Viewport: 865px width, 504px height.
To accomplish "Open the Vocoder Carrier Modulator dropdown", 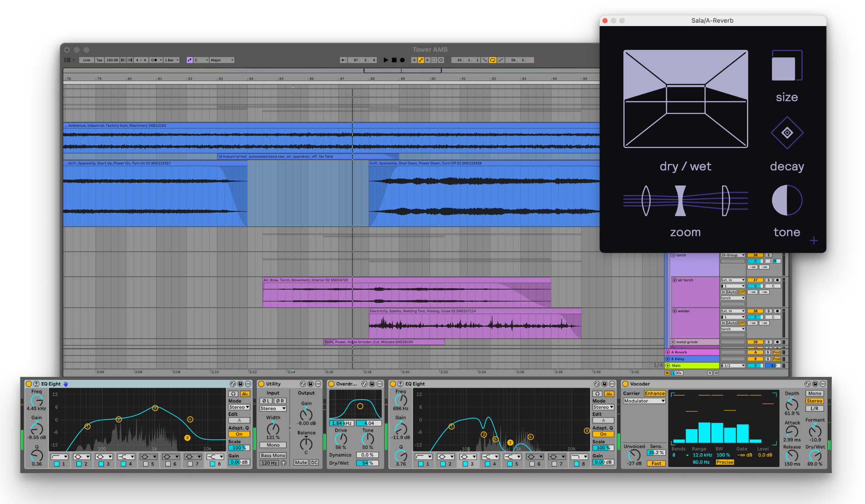I will [x=644, y=401].
